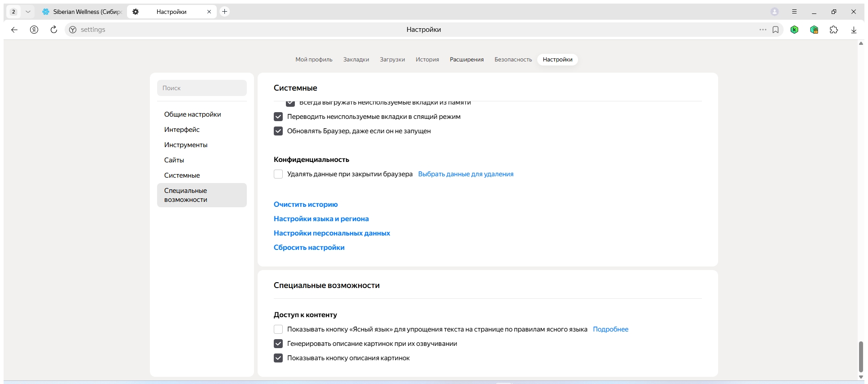This screenshot has width=868, height=384.
Task: Enable the Ясный язык button checkbox
Action: (278, 329)
